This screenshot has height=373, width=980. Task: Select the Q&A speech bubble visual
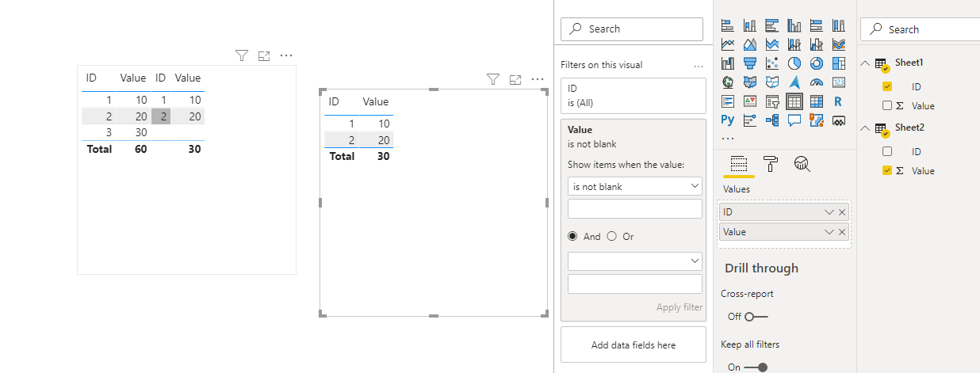[794, 120]
